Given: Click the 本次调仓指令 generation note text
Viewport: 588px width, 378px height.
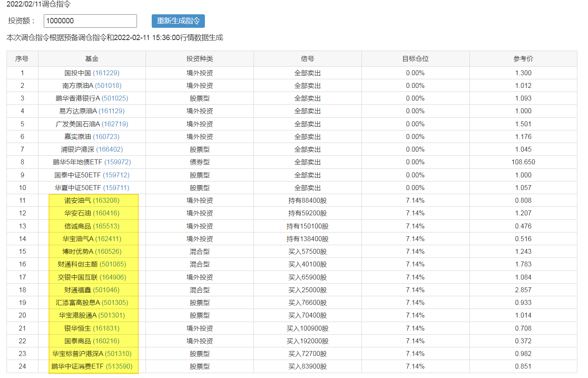Looking at the screenshot, I should pos(115,38).
